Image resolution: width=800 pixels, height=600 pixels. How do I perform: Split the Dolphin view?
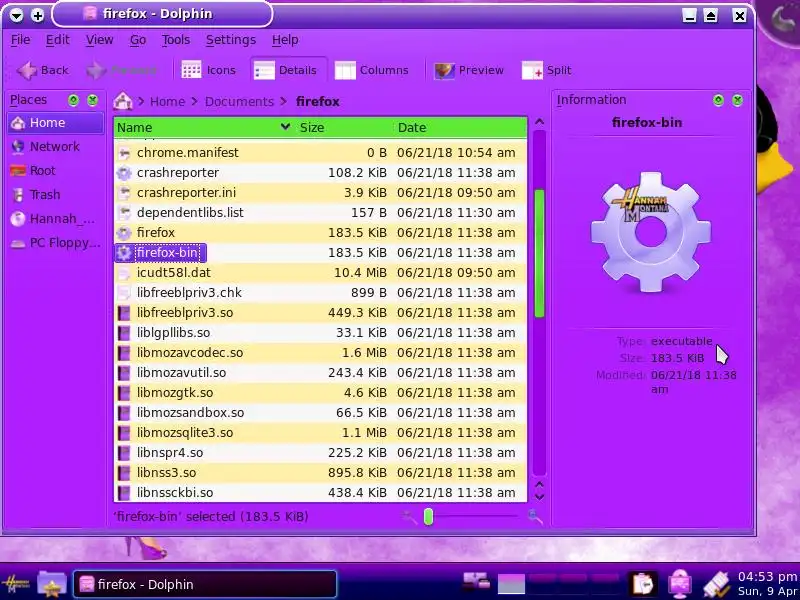[x=546, y=70]
